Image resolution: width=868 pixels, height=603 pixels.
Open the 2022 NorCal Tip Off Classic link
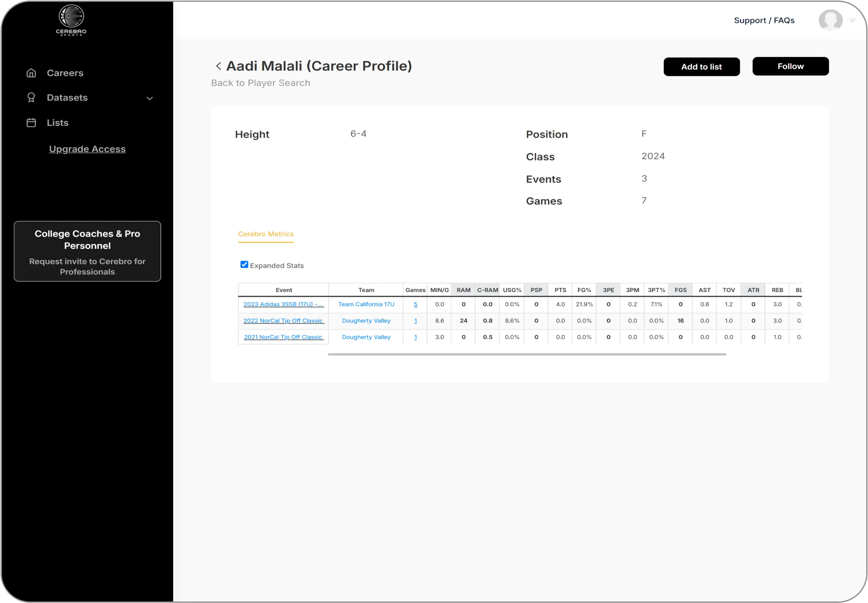[x=284, y=321]
